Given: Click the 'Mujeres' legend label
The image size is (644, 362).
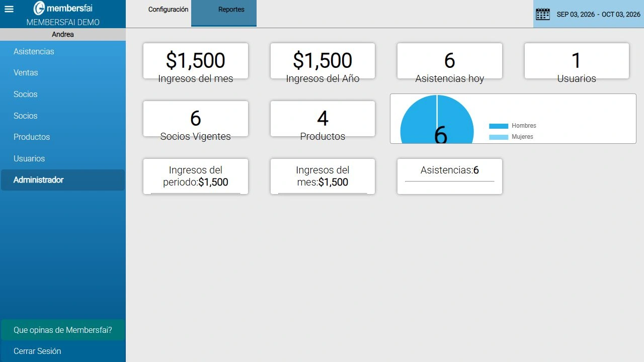Looking at the screenshot, I should coord(522,137).
